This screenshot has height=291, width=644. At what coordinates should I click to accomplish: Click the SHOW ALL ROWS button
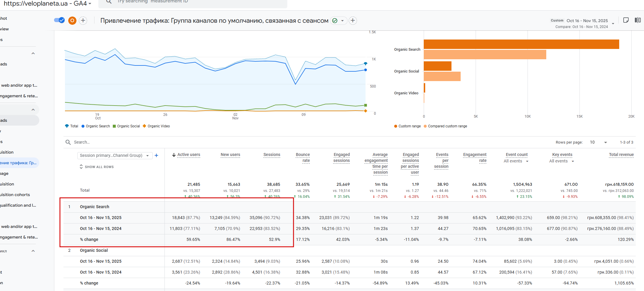[99, 167]
